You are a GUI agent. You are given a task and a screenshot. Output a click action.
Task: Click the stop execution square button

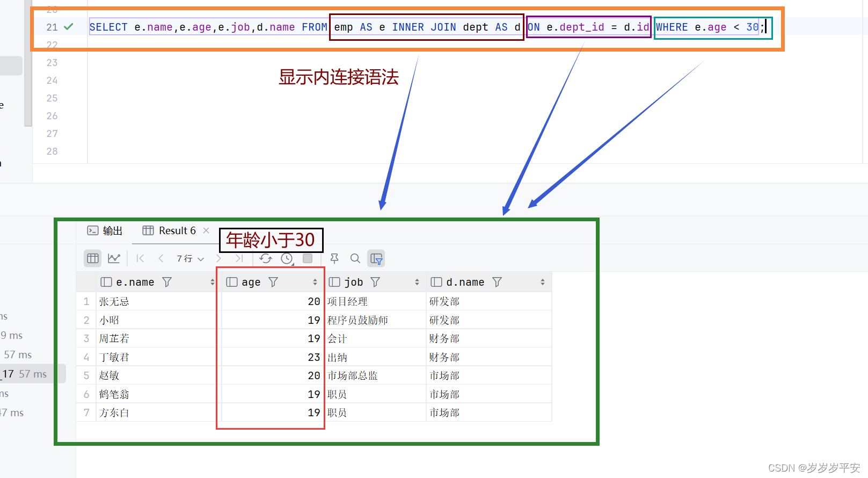tap(308, 258)
